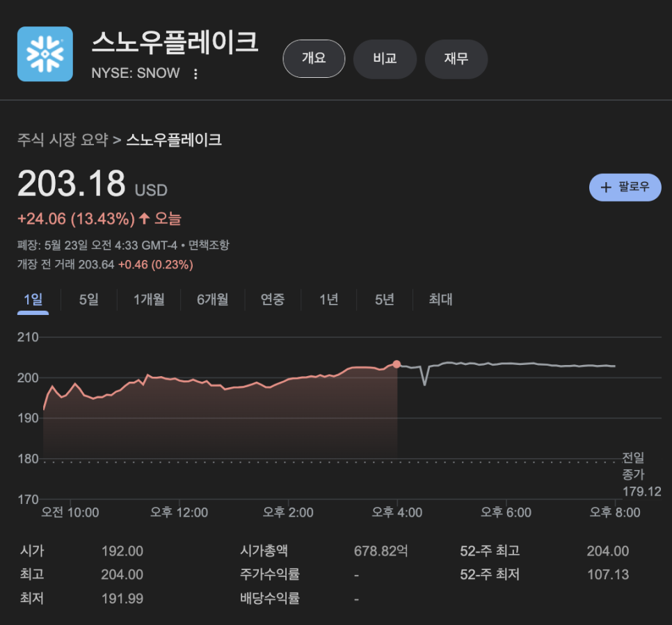The image size is (672, 625).
Task: Show the 최대 maximum chart range
Action: tap(440, 300)
